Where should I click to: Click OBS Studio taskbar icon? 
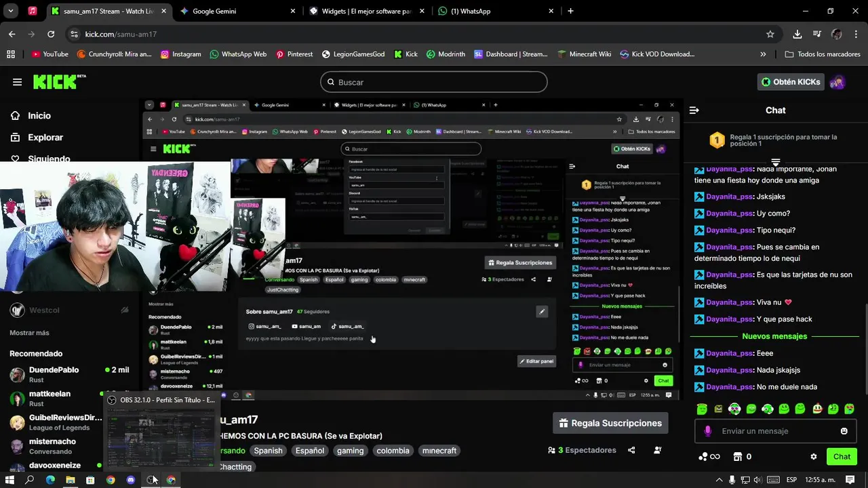pyautogui.click(x=151, y=480)
